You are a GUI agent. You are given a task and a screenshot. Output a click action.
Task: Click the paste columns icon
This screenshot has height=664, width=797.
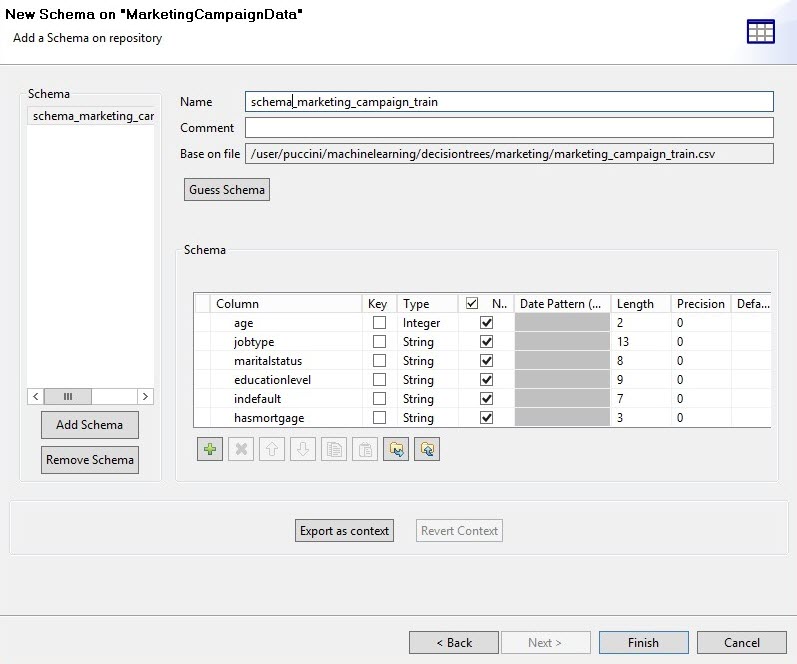365,450
